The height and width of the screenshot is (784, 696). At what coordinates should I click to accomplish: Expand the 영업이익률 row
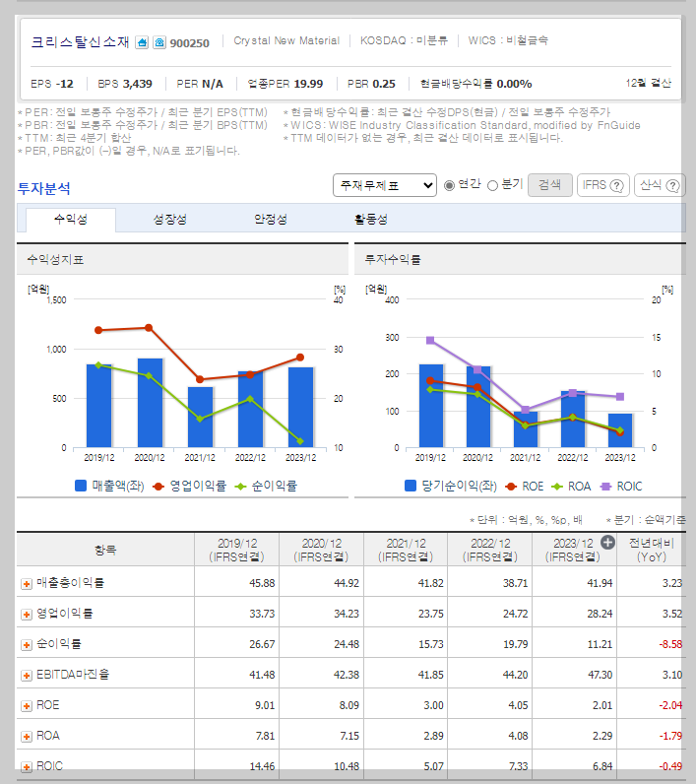coord(27,615)
